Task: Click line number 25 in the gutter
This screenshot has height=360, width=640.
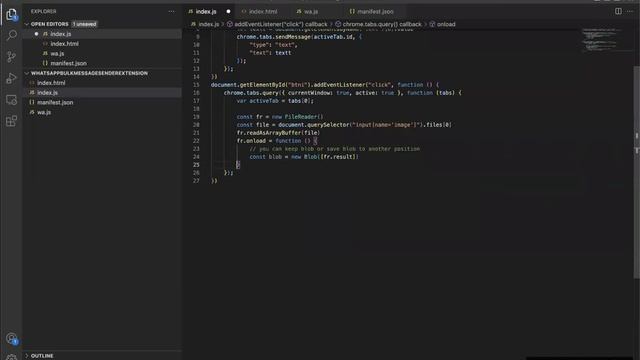Action: point(196,165)
